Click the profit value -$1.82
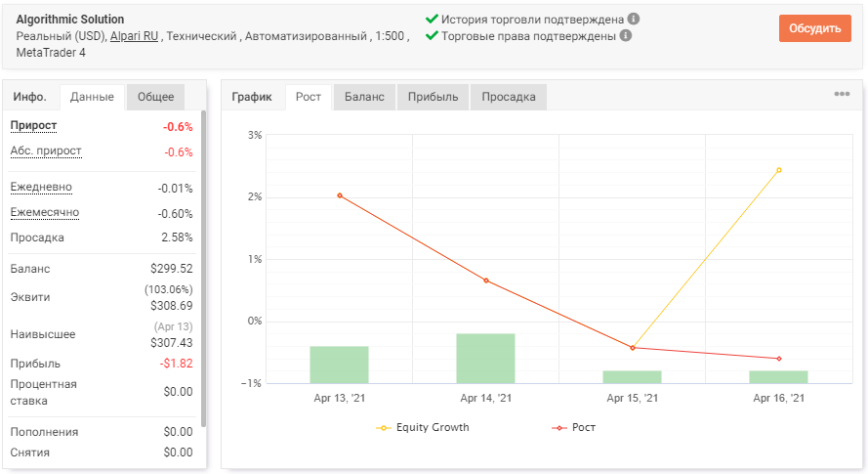 177,364
